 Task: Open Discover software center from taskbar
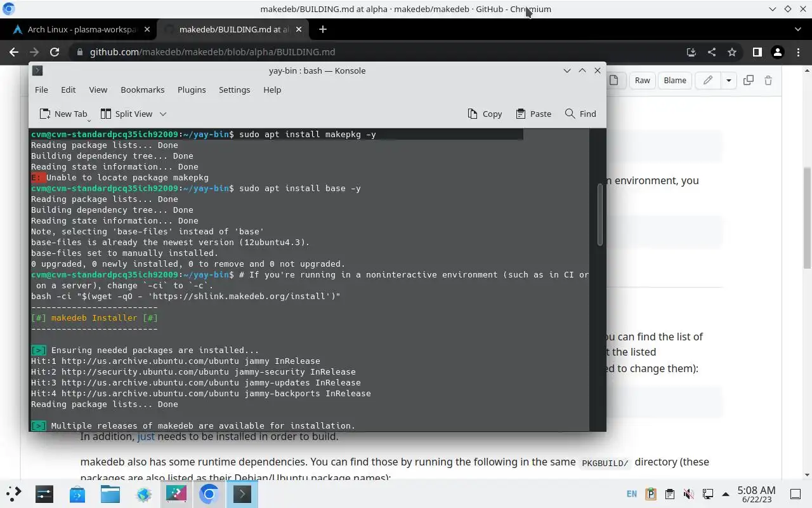click(77, 493)
